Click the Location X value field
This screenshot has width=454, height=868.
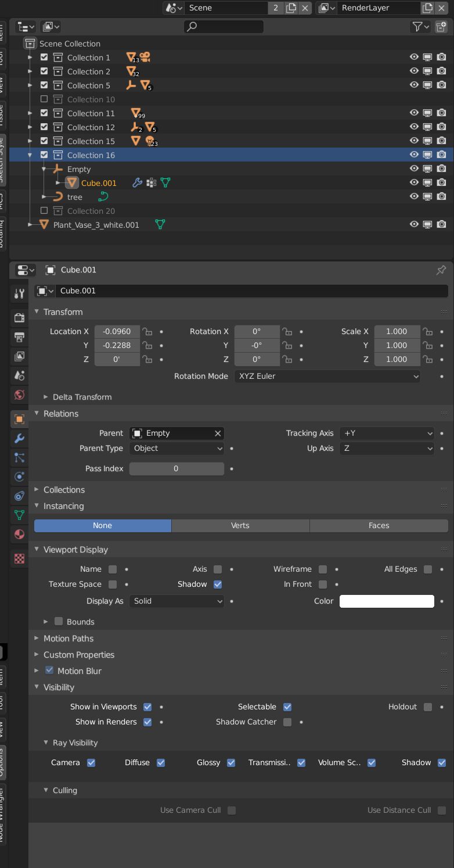click(117, 331)
